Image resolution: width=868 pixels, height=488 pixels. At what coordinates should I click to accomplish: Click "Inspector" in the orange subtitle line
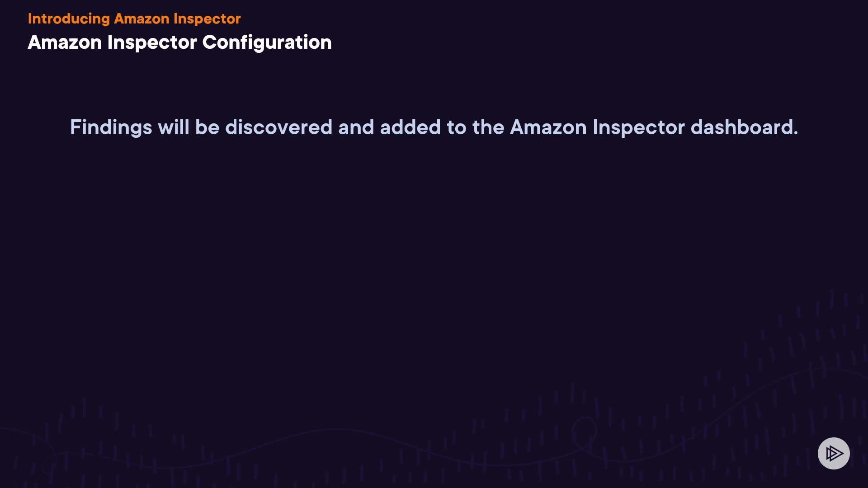click(207, 19)
